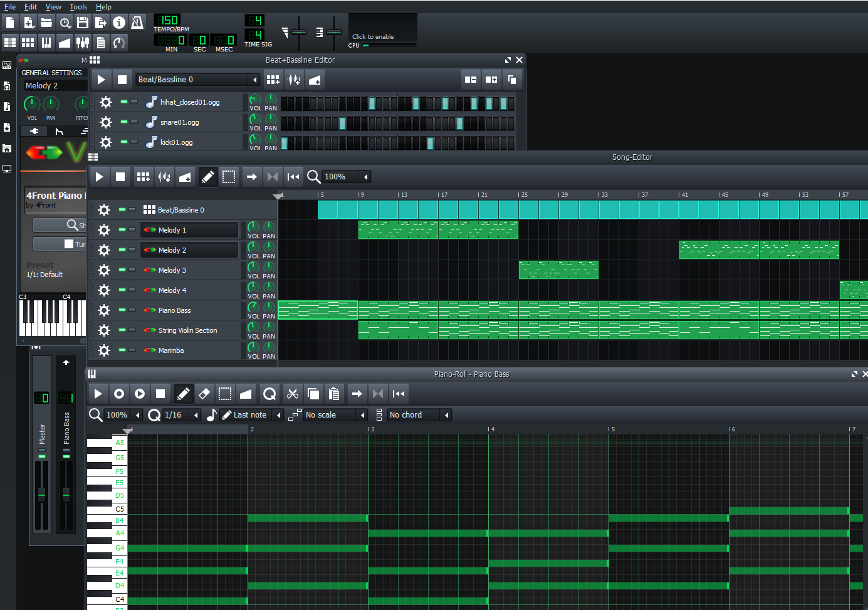Click the Master channel volume fader
Screen dimensions: 868x610
pos(41,495)
